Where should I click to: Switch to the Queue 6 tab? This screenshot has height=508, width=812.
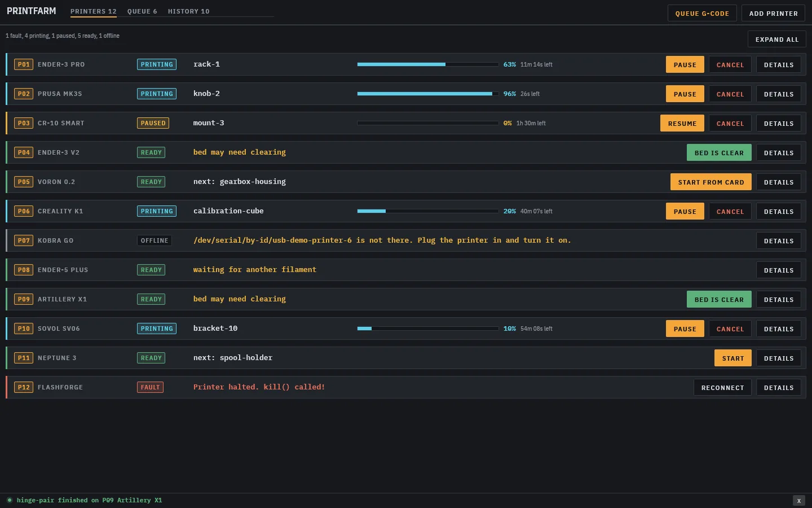pyautogui.click(x=142, y=11)
